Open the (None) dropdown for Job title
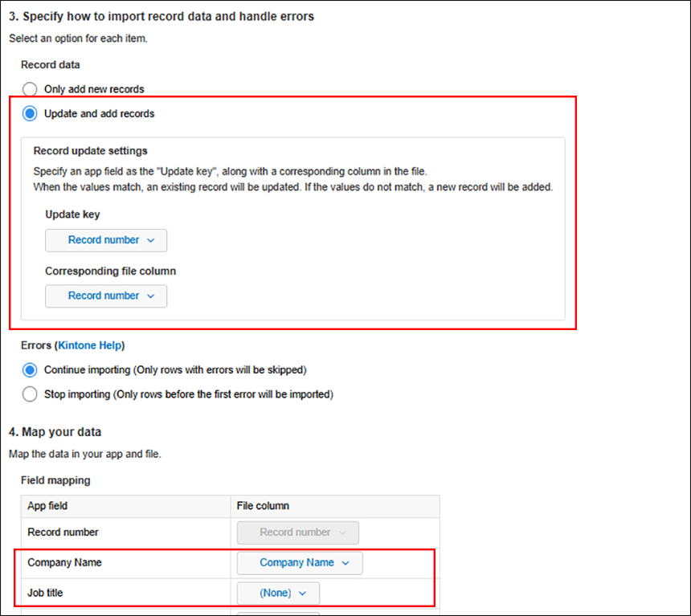Image resolution: width=691 pixels, height=616 pixels. (x=277, y=593)
